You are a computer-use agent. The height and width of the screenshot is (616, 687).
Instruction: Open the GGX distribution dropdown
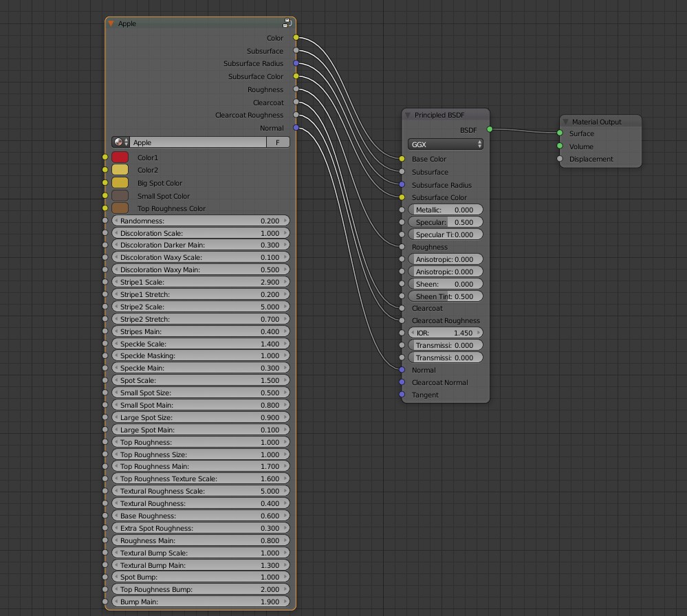coord(445,144)
